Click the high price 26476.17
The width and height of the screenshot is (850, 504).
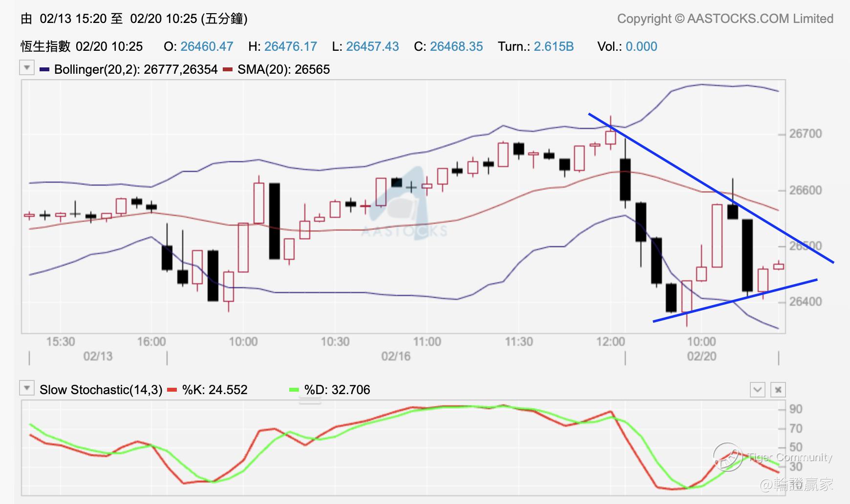(x=291, y=46)
